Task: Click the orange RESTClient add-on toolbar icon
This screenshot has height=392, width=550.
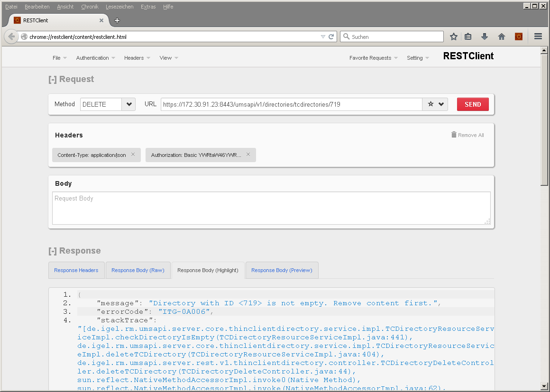Action: tap(518, 36)
